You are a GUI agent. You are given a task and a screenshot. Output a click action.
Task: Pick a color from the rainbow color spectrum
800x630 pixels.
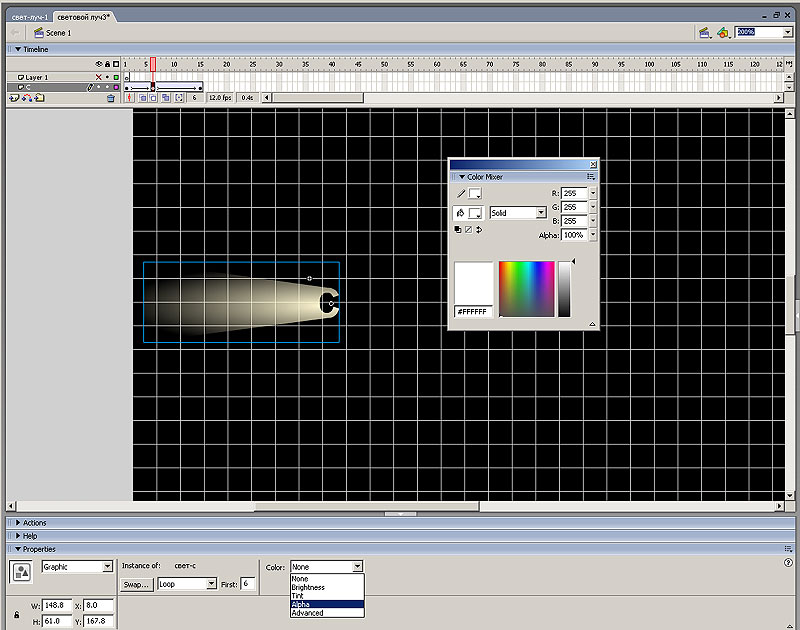click(x=526, y=289)
